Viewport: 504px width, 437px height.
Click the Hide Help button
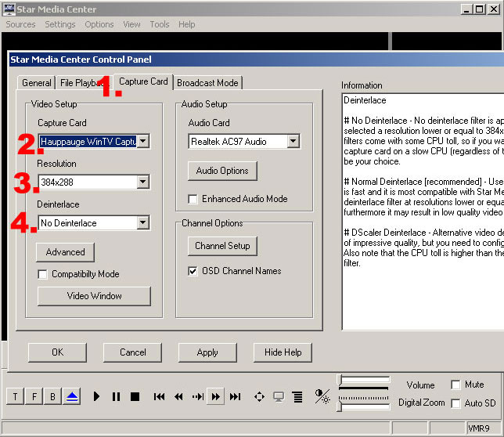(x=283, y=352)
